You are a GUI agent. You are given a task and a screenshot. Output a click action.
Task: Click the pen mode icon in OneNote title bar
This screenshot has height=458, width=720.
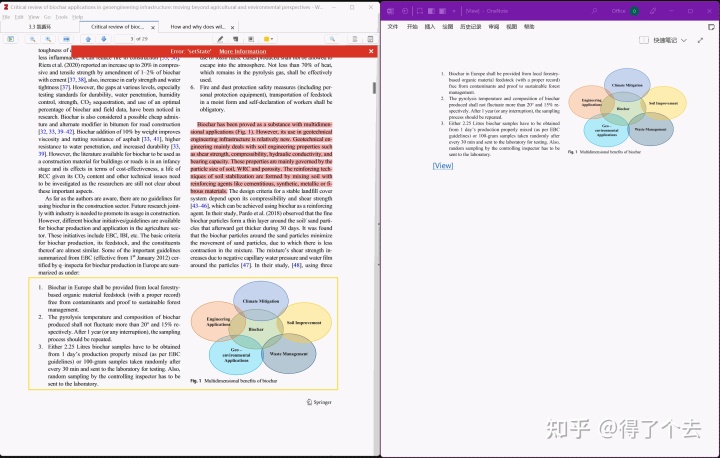coord(653,11)
